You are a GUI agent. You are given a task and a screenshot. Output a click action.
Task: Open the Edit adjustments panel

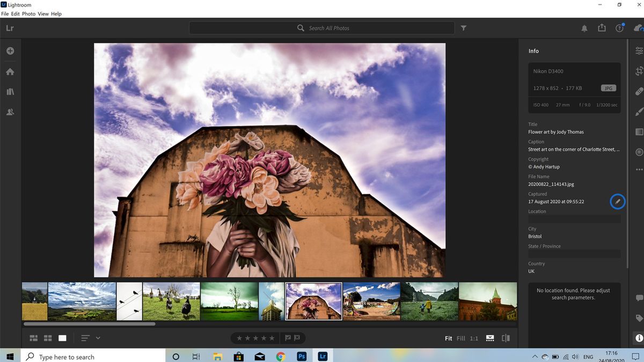pyautogui.click(x=640, y=50)
